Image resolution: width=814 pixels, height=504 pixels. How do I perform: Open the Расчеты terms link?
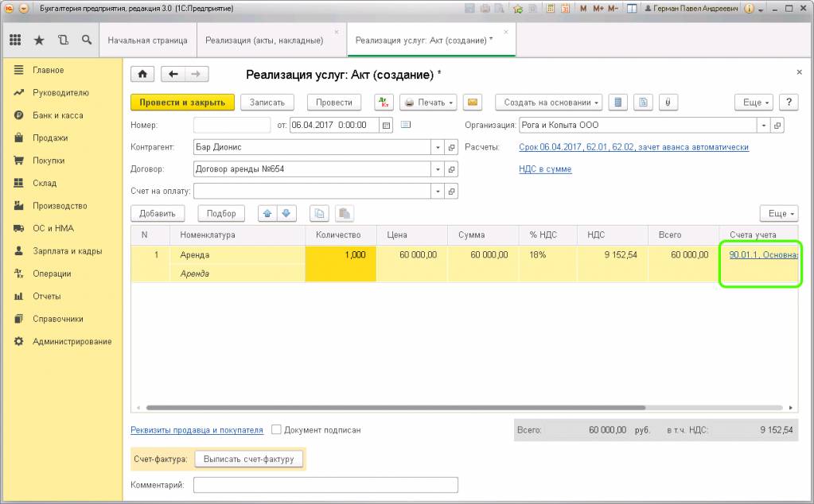coord(633,147)
